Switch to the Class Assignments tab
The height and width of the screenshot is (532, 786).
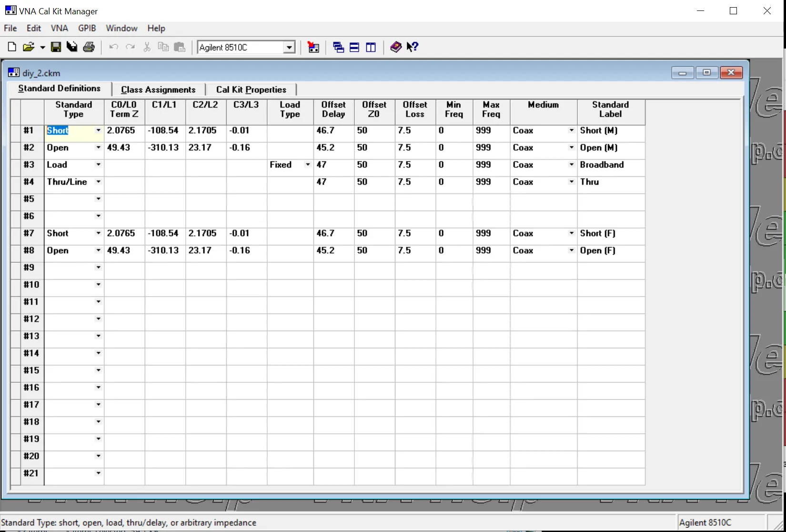point(158,90)
